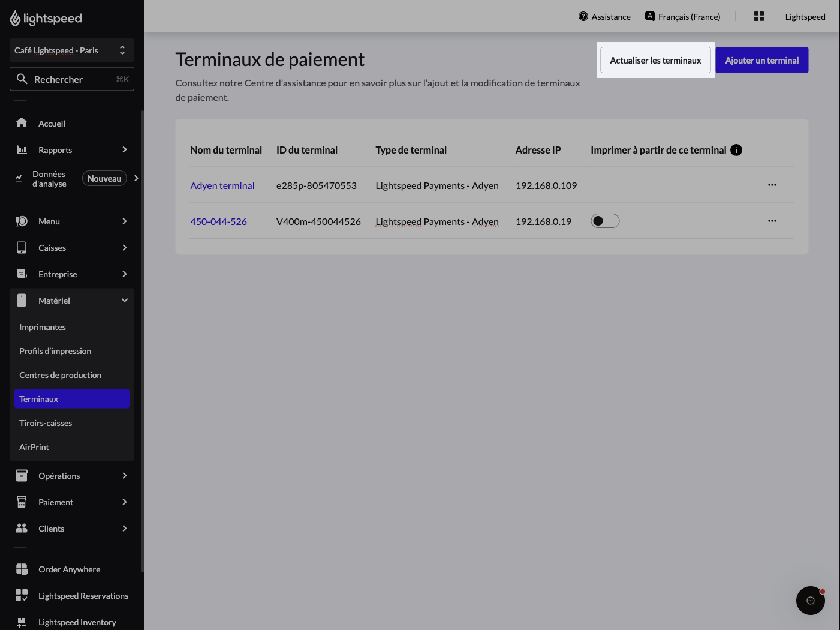Click ID V400m-450044526
Image resolution: width=840 pixels, height=630 pixels.
(318, 221)
